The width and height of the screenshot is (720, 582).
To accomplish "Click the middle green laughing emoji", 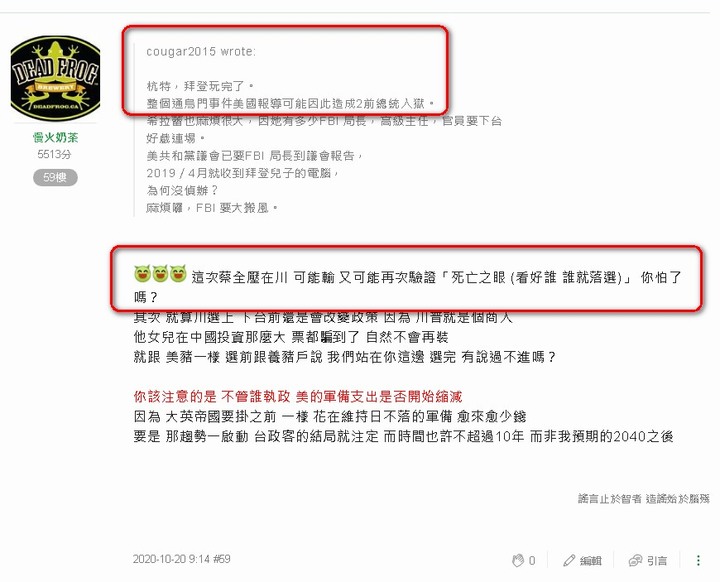I will pos(160,274).
